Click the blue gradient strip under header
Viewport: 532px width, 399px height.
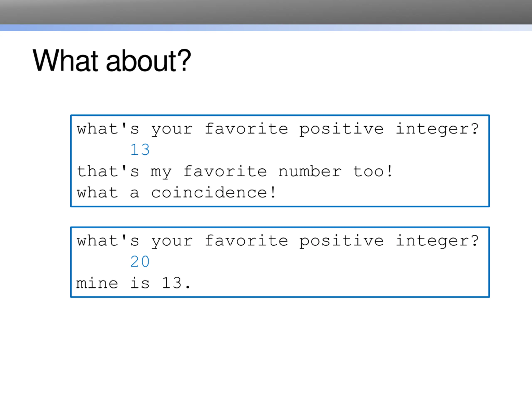click(266, 28)
